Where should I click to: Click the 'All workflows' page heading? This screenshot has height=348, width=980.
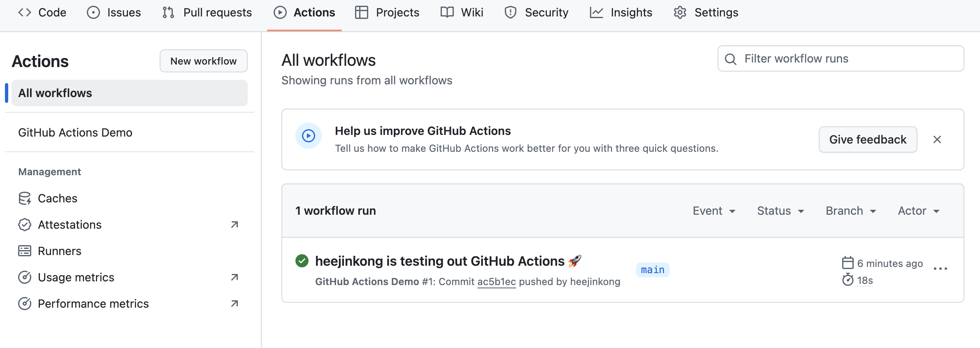329,60
